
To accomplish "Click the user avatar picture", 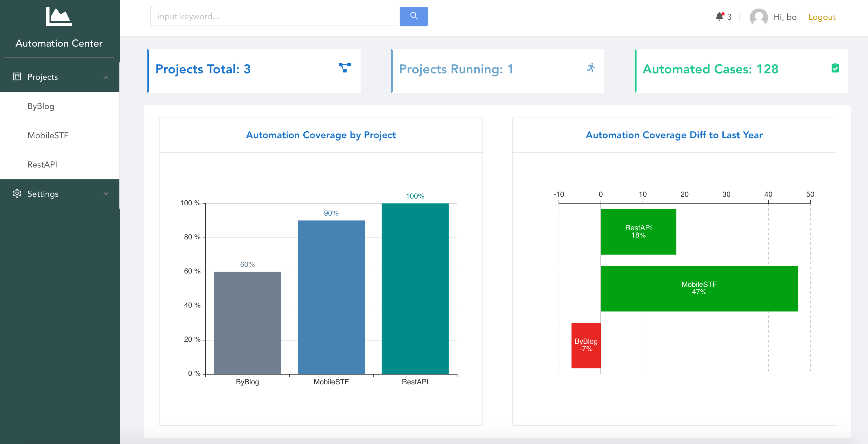I will tap(758, 17).
